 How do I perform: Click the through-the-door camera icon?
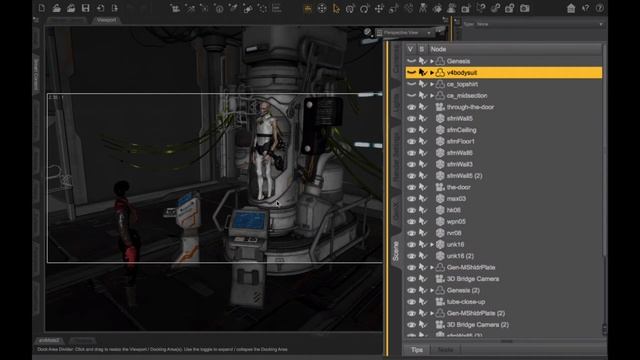coord(440,107)
